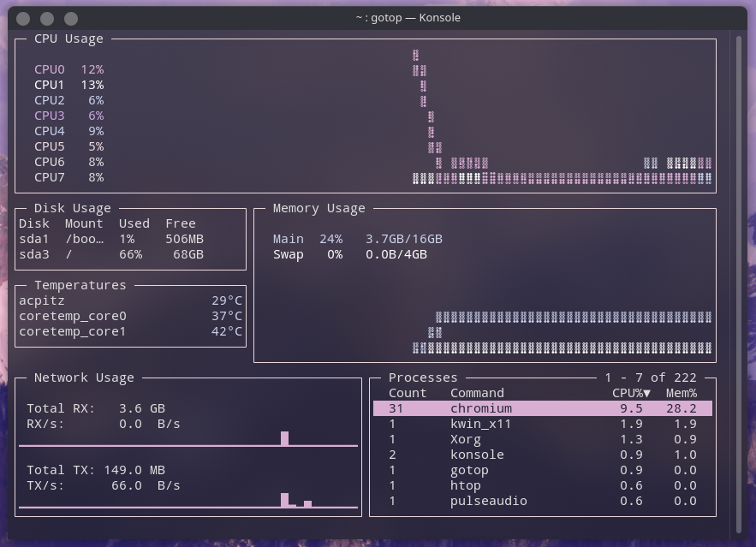Select the chromium process row

pyautogui.click(x=543, y=408)
